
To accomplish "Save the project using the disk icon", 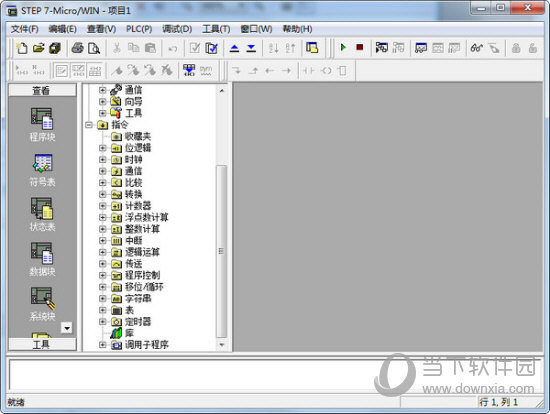I will pos(55,48).
